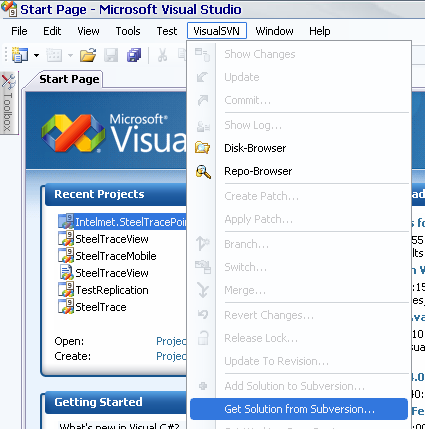
Task: Open the Edit menu
Action: coord(52,31)
